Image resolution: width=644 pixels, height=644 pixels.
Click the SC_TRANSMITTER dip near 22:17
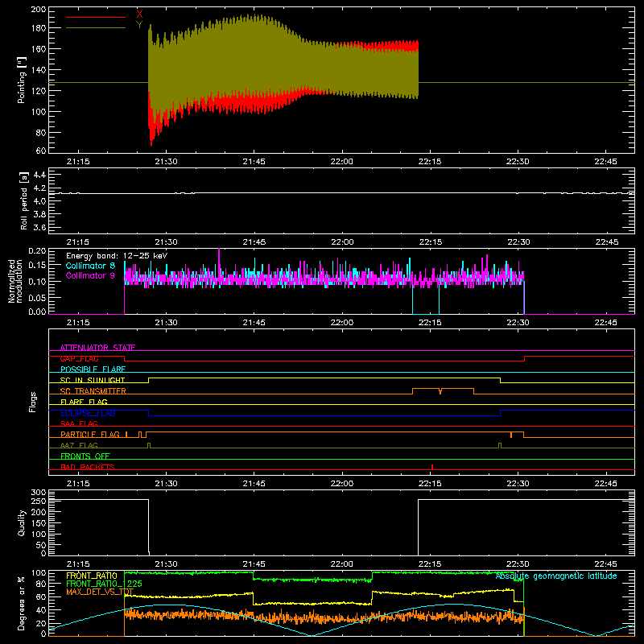tap(440, 391)
